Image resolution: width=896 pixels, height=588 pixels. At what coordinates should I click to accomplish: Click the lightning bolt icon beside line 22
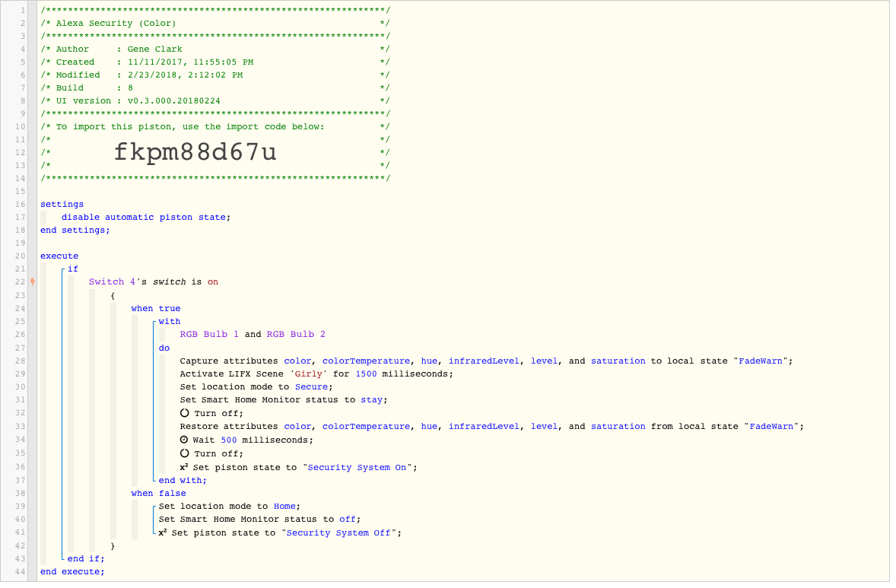(33, 281)
